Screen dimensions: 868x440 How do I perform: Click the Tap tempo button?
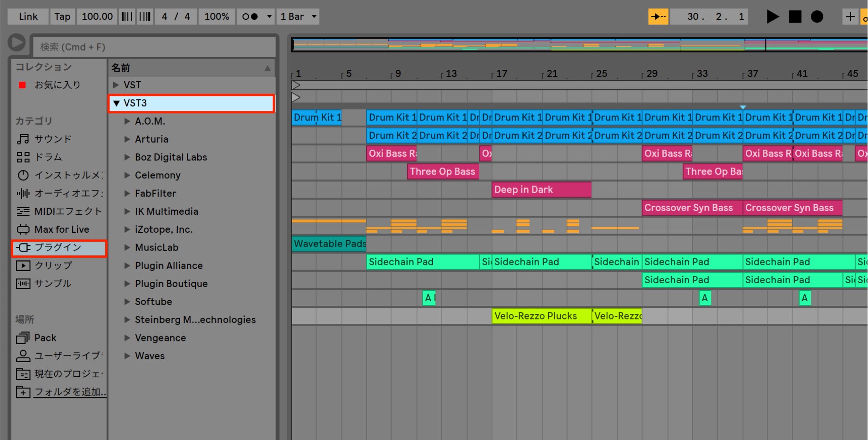62,17
